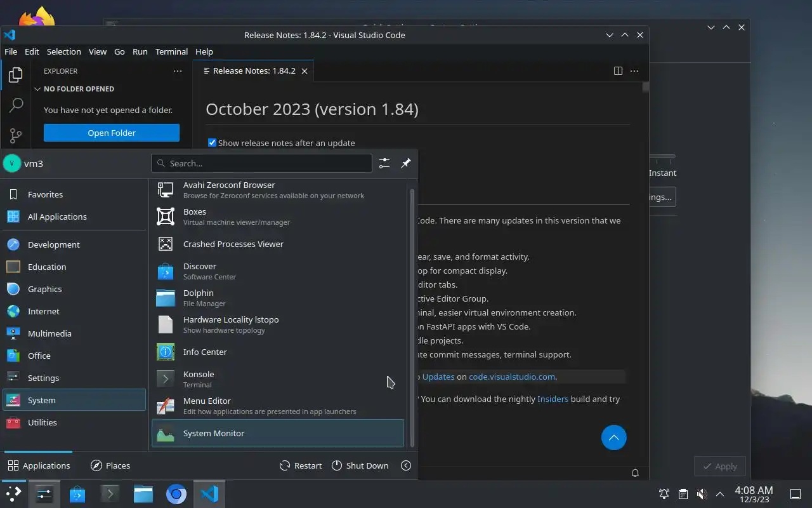The width and height of the screenshot is (812, 508).
Task: Launch Konsole Terminal from list
Action: (x=278, y=379)
